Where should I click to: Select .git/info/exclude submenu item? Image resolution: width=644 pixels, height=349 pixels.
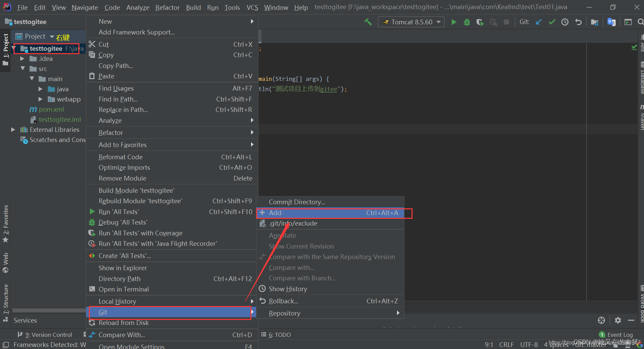(330, 223)
